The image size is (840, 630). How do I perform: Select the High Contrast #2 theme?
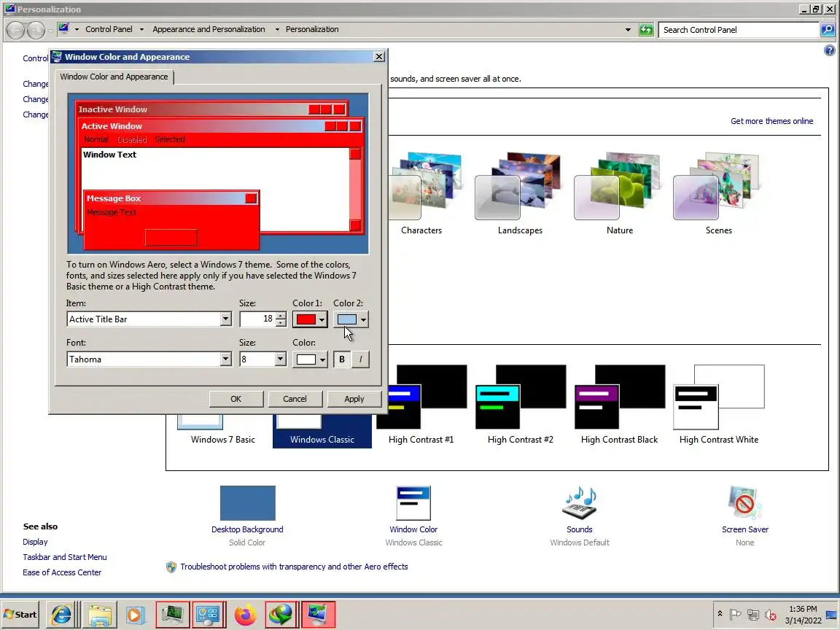point(520,405)
